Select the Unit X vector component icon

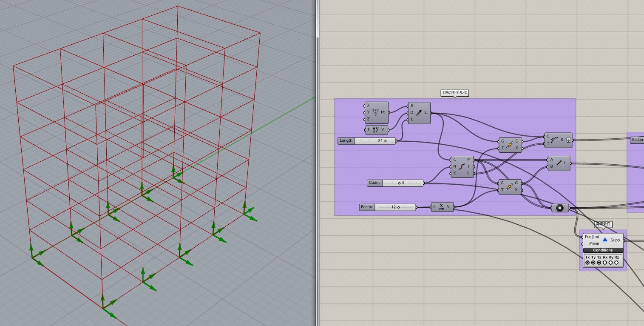(441, 207)
